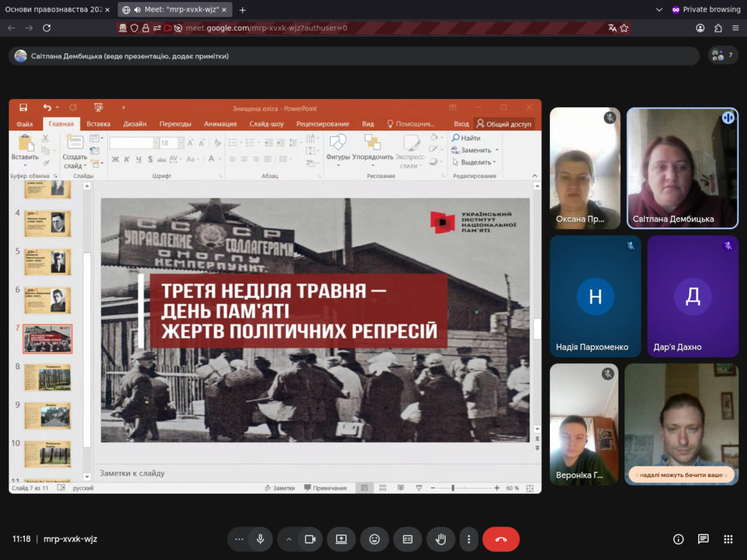
Task: Open the emoji reactions button
Action: click(374, 539)
